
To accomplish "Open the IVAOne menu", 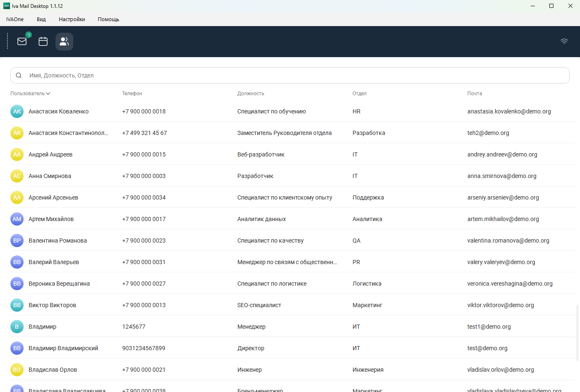I will 15,19.
